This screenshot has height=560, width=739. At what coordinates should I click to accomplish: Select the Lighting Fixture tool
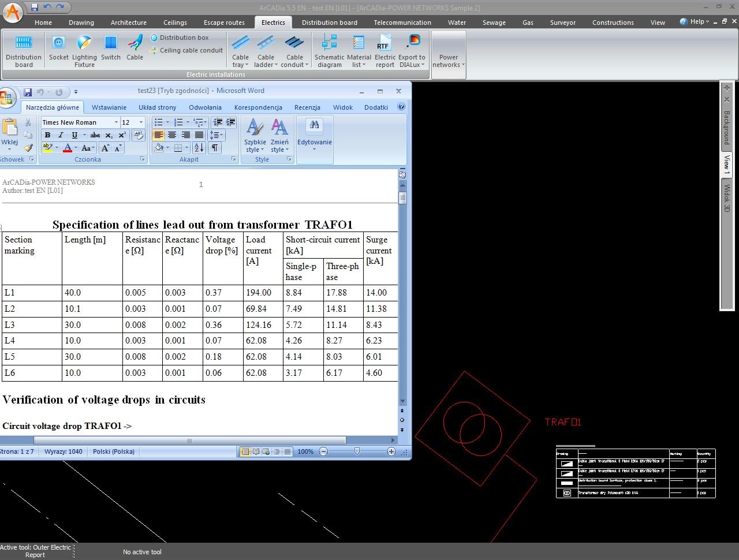click(84, 44)
